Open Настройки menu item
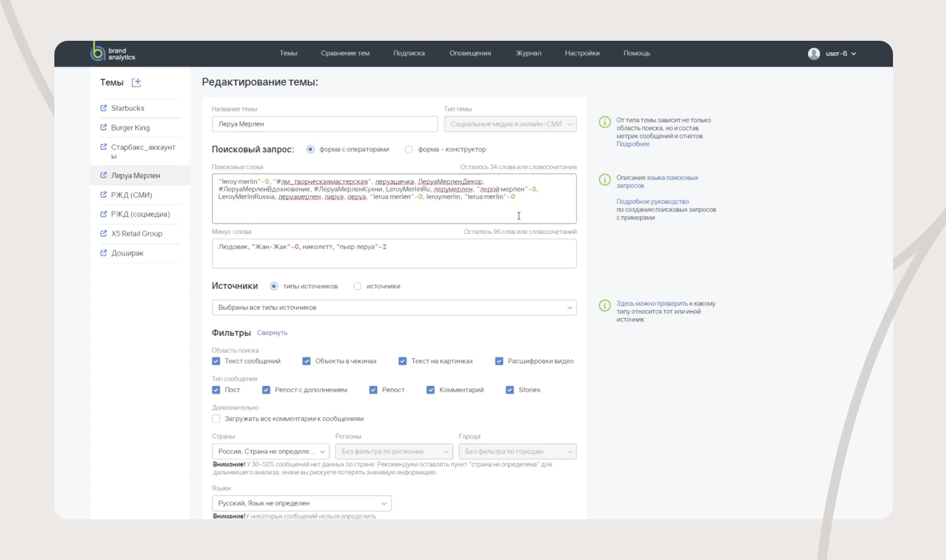The width and height of the screenshot is (946, 560). pyautogui.click(x=582, y=54)
